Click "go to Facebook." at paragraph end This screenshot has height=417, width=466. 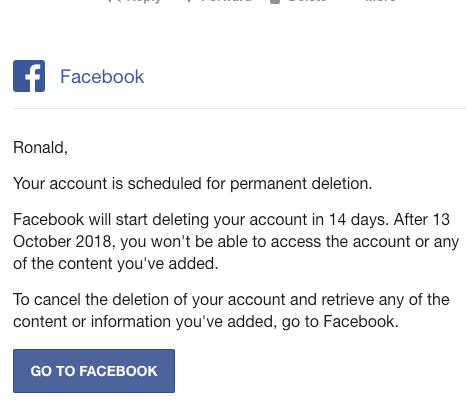point(340,322)
